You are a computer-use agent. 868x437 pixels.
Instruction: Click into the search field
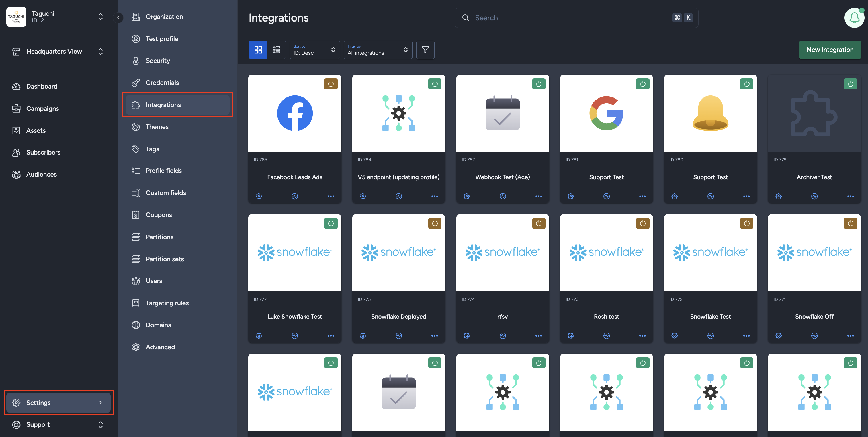(x=573, y=17)
